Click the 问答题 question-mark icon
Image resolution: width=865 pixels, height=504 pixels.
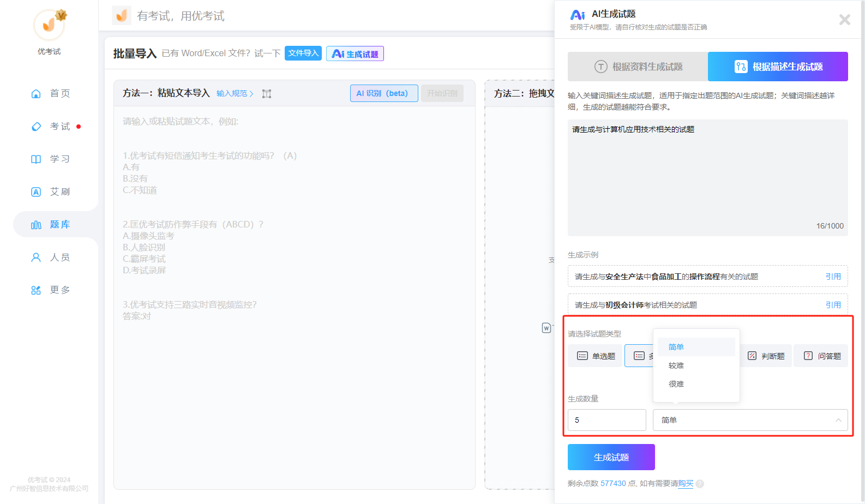808,356
